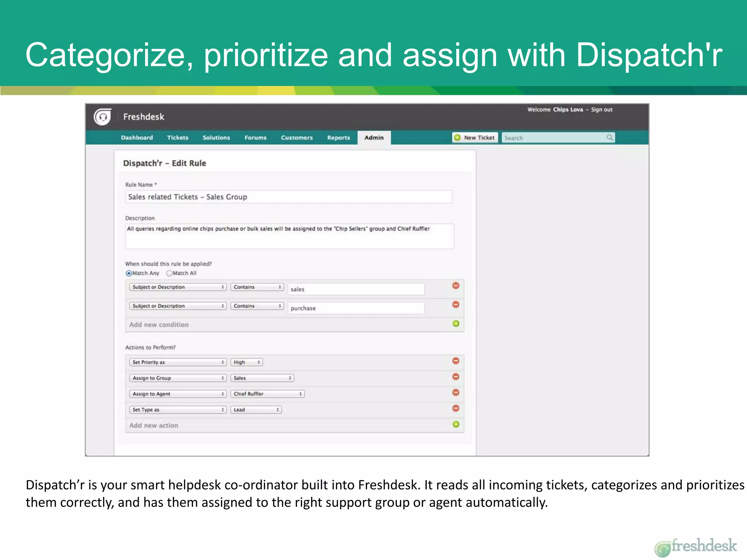Image resolution: width=747 pixels, height=560 pixels.
Task: Click the New Ticket button
Action: point(475,137)
